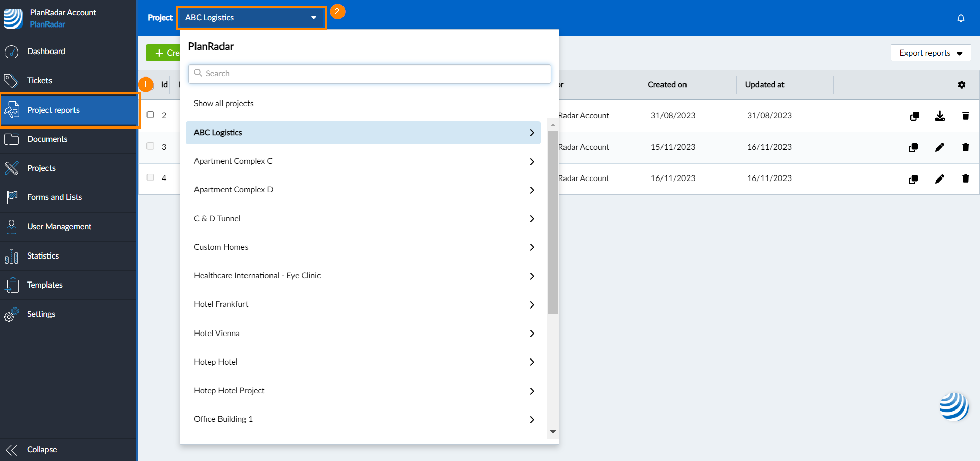Expand the Hotel Vienna project
This screenshot has height=461, width=980.
tap(532, 334)
